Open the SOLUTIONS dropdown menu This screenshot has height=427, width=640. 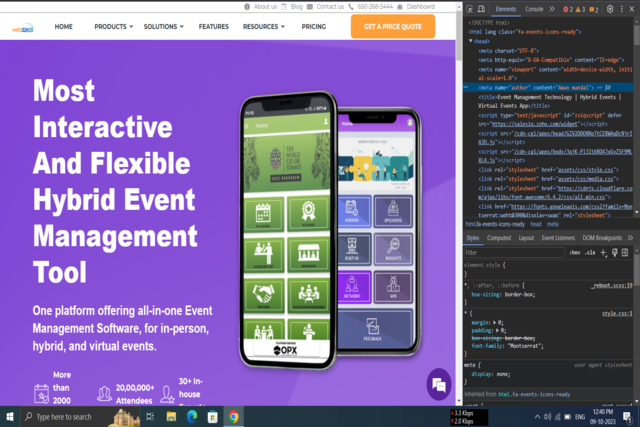pos(163,27)
